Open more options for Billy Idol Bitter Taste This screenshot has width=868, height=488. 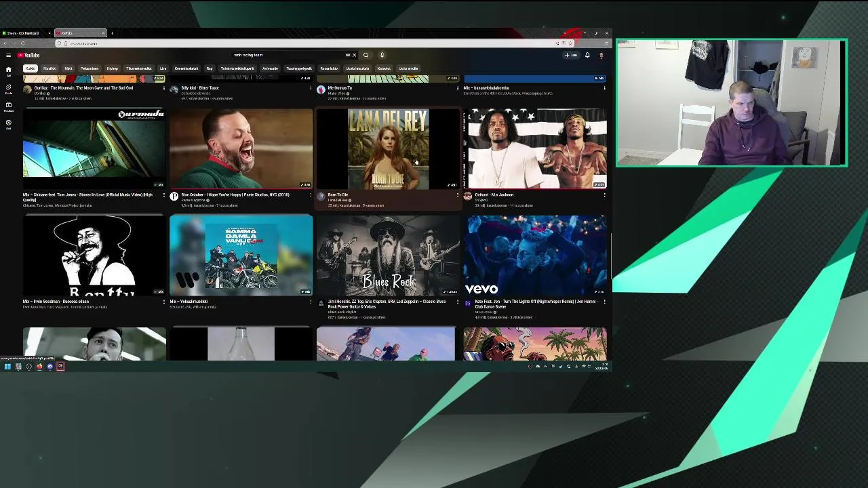coord(311,88)
